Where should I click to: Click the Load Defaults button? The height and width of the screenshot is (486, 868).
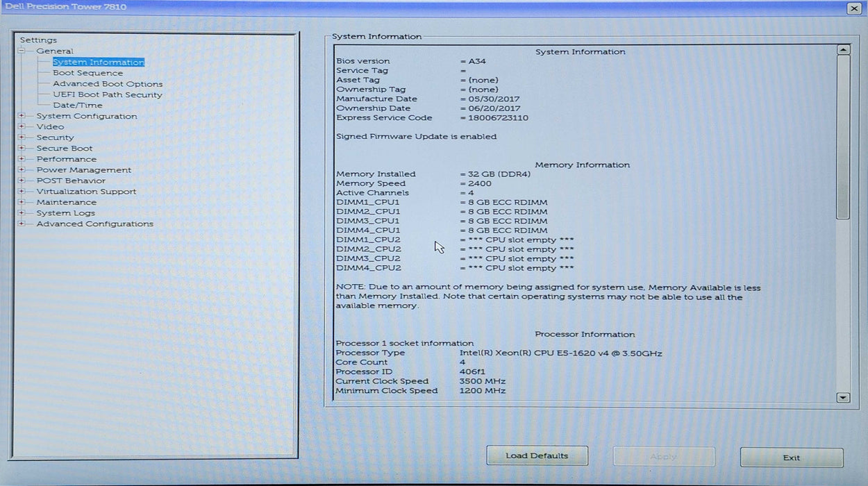tap(537, 456)
